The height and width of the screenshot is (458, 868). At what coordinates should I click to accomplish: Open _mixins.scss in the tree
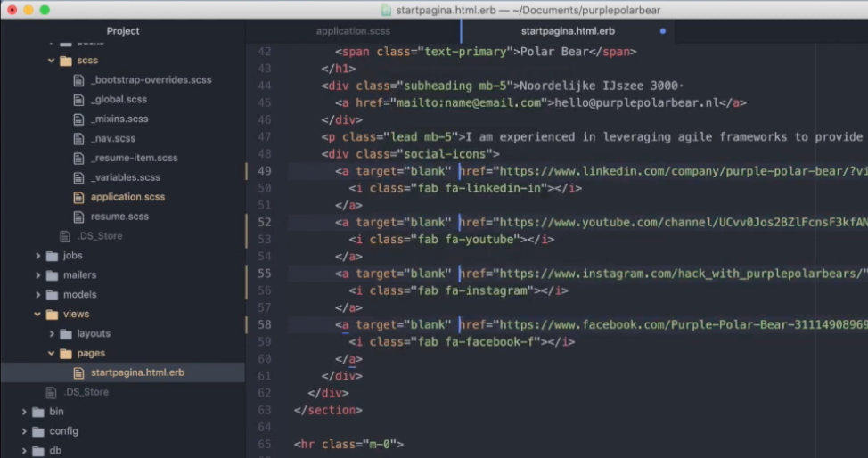(x=119, y=119)
